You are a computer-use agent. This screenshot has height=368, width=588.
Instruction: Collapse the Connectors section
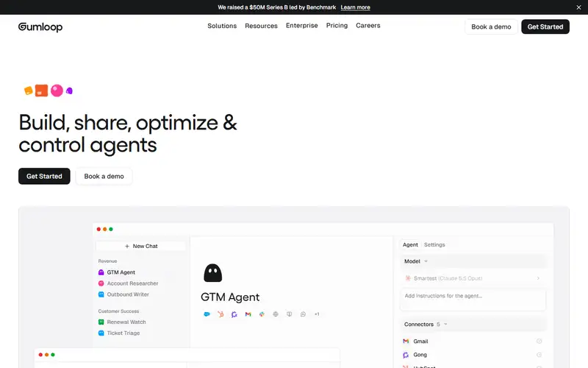tap(473, 324)
